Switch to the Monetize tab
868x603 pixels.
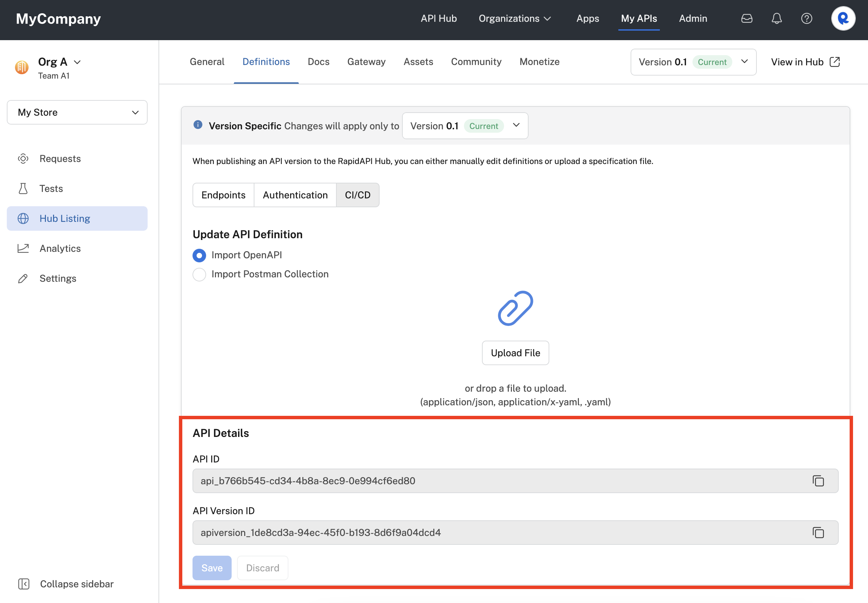tap(539, 62)
